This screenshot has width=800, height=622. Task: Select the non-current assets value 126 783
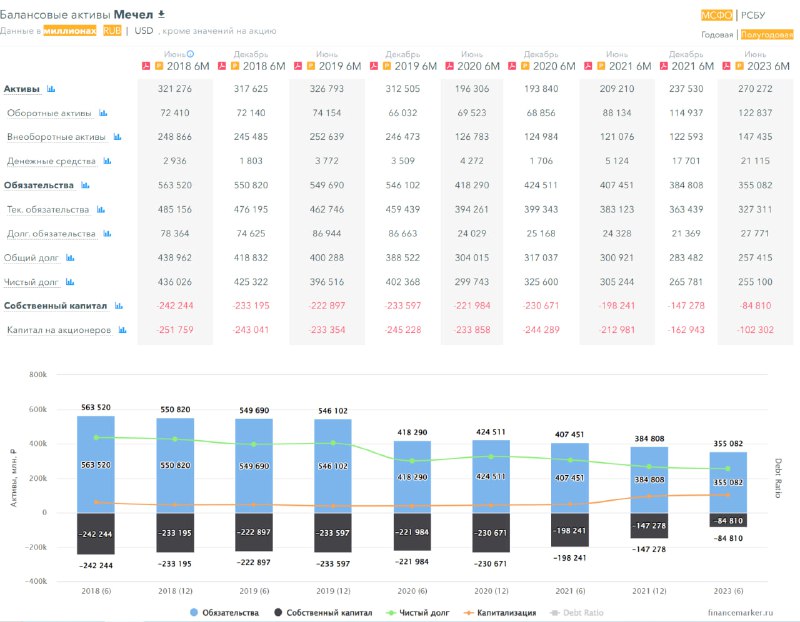[472, 137]
